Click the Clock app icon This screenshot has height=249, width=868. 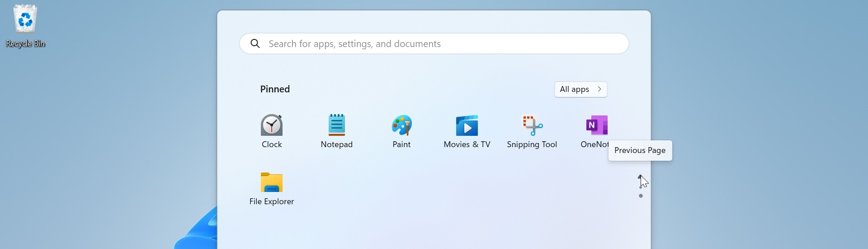coord(272,125)
